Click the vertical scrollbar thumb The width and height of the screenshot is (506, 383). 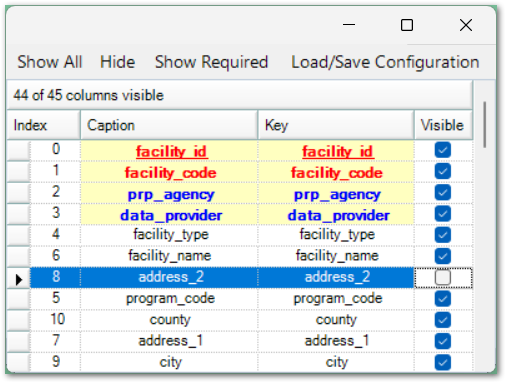[484, 125]
